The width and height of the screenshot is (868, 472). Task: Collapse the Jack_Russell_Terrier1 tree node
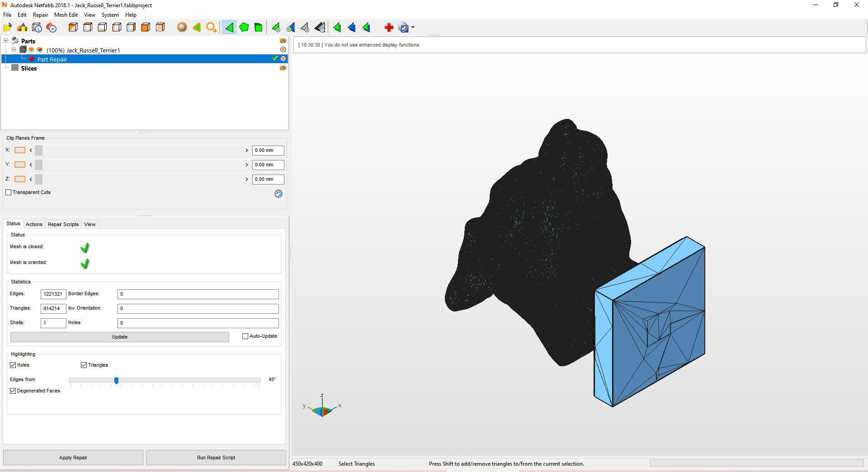tap(14, 50)
